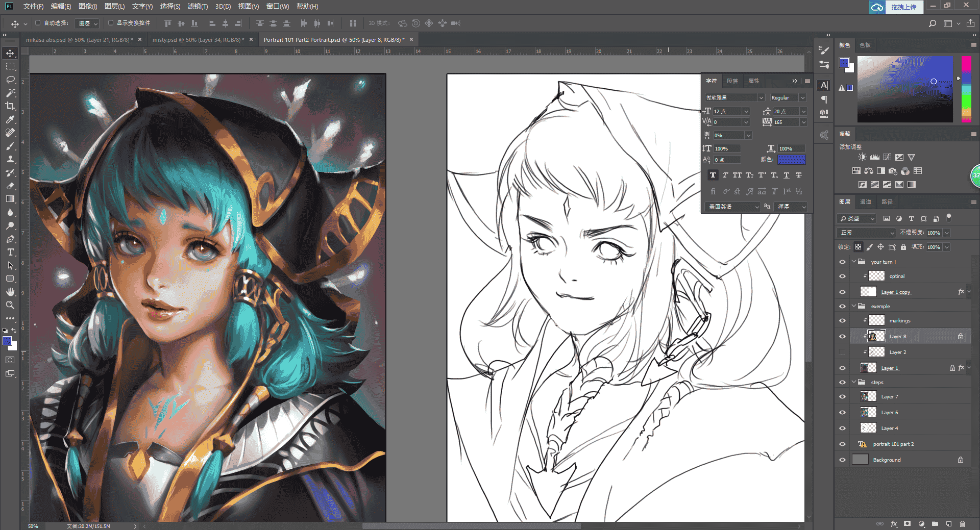The image size is (980, 530).
Task: Select the Horizontal Type tool
Action: click(10, 252)
